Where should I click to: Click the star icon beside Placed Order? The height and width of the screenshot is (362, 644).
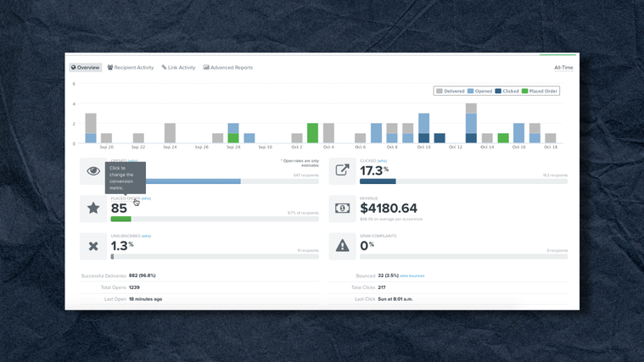(x=93, y=208)
